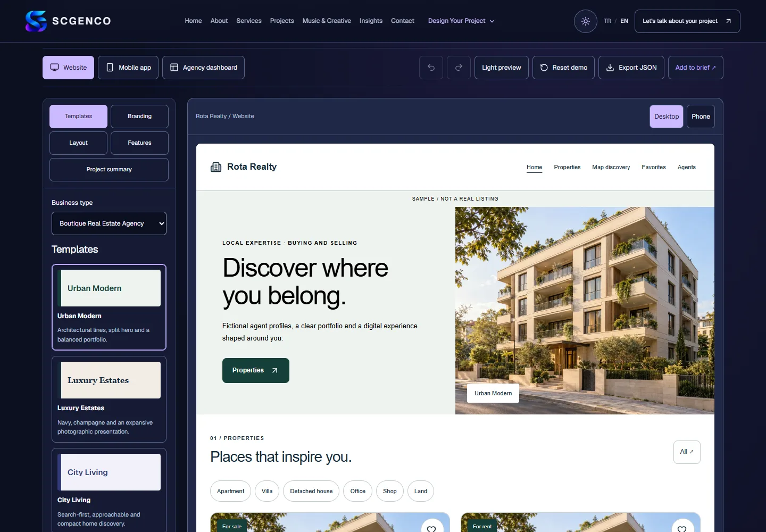Open Map discovery in preview nav
This screenshot has height=532, width=766.
coord(611,167)
